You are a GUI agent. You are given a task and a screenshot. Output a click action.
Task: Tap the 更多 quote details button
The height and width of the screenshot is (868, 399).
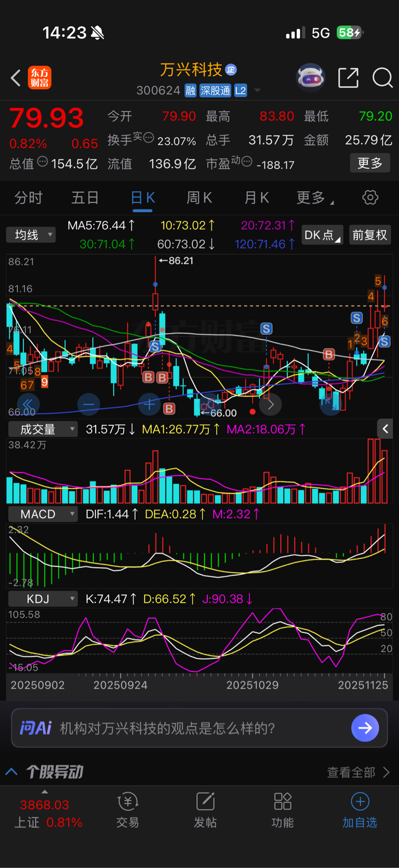370,163
